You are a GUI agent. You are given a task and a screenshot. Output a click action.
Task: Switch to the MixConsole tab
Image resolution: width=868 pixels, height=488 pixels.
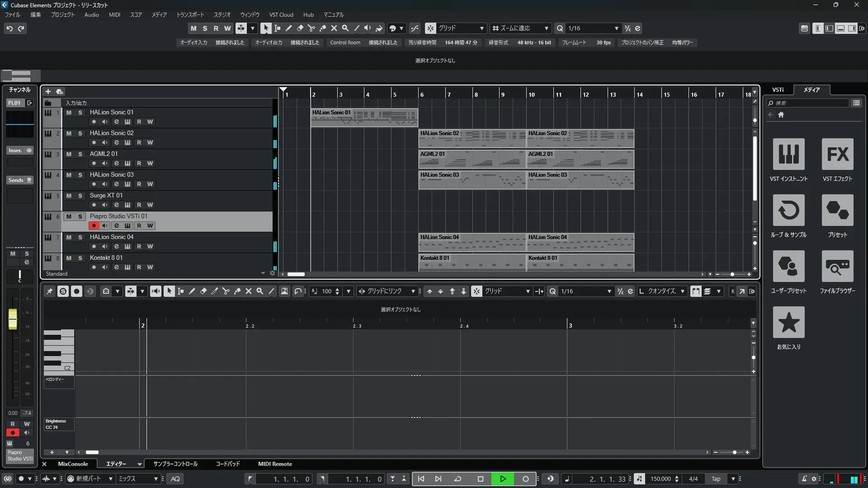(x=73, y=464)
